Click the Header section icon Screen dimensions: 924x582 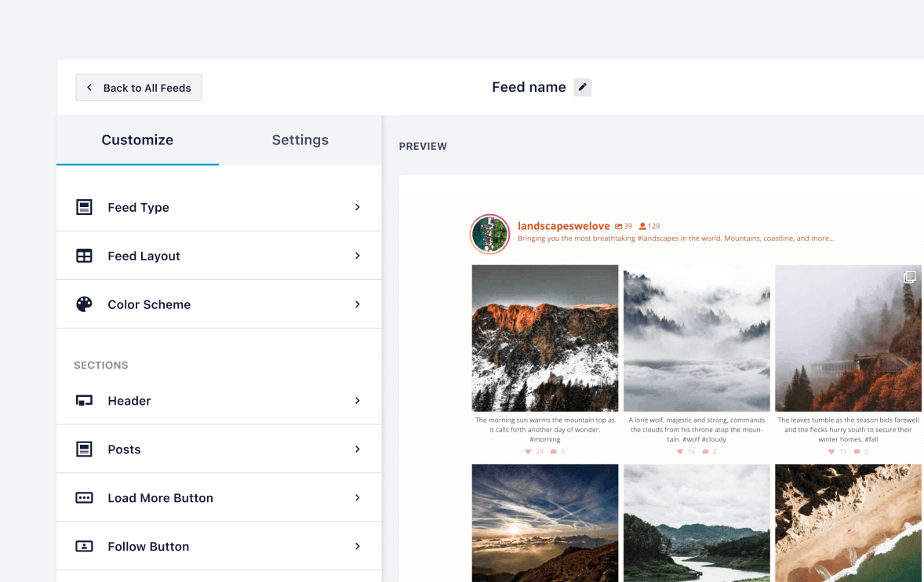(84, 401)
